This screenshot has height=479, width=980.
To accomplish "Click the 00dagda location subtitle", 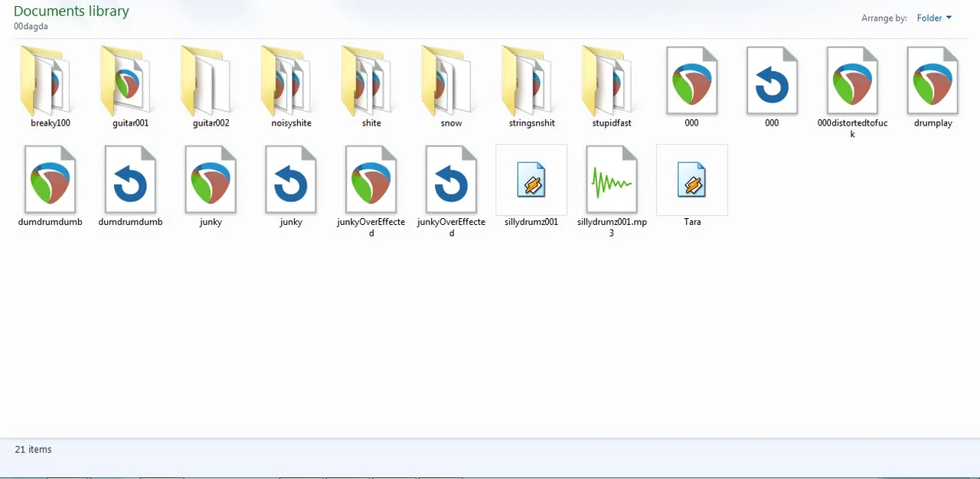I will coord(31,26).
